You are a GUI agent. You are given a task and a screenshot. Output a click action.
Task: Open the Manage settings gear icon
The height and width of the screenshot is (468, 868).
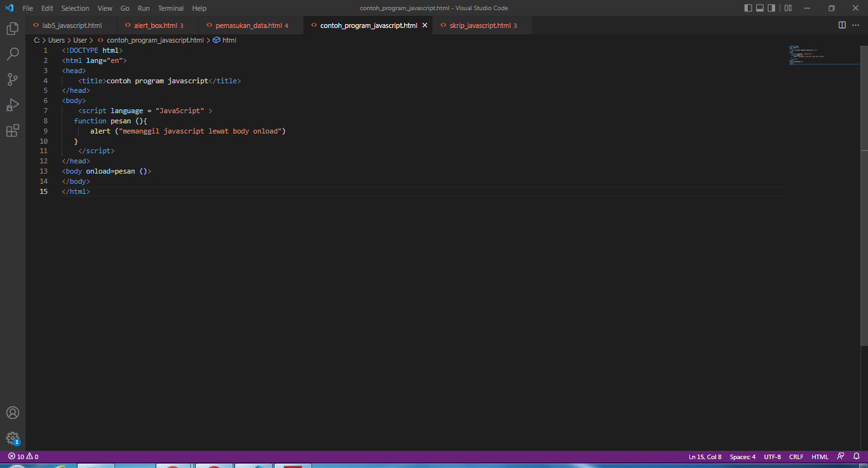click(13, 438)
